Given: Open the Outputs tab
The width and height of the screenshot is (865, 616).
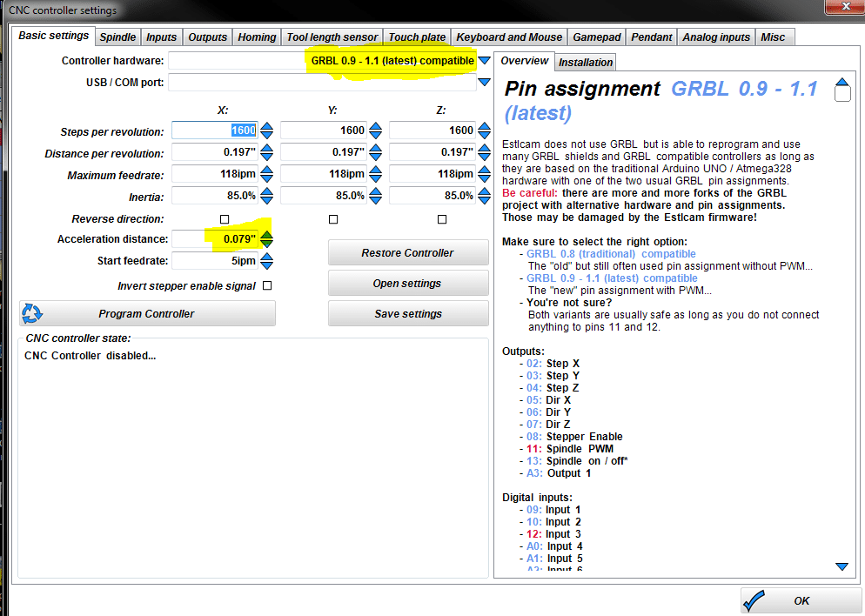Looking at the screenshot, I should (x=207, y=37).
